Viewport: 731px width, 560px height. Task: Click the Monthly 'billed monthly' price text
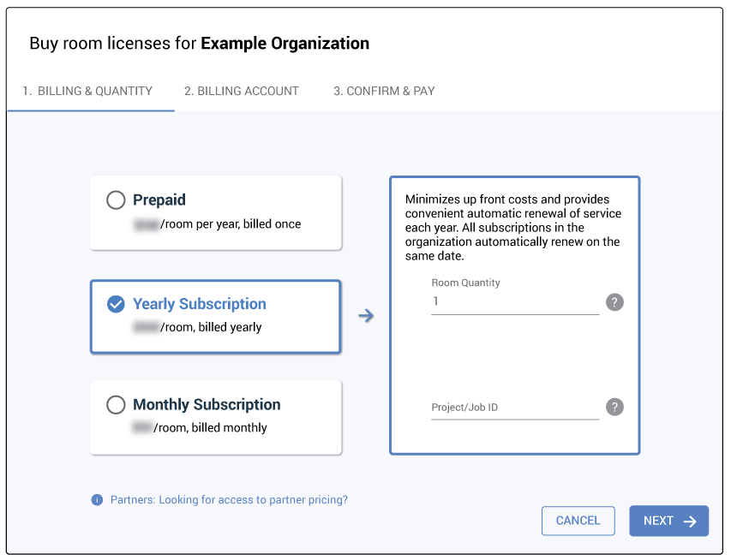tap(200, 428)
